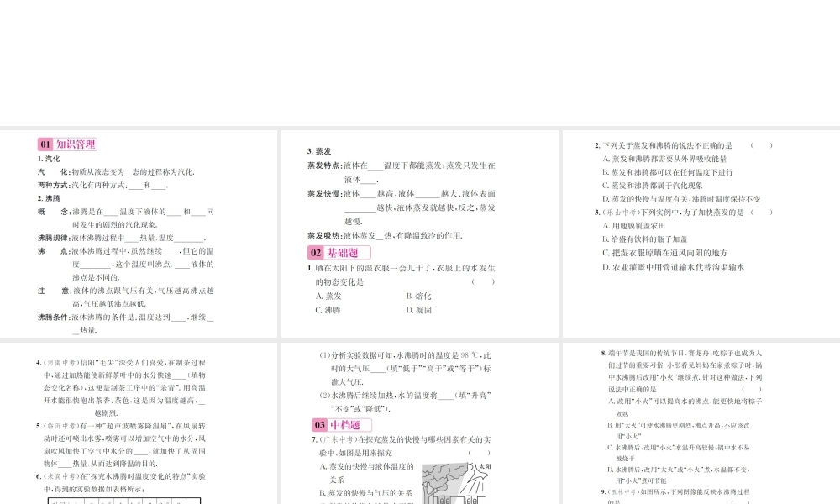Open the slide thumbnail with question 4 about 信阳毛尖

tap(139, 423)
